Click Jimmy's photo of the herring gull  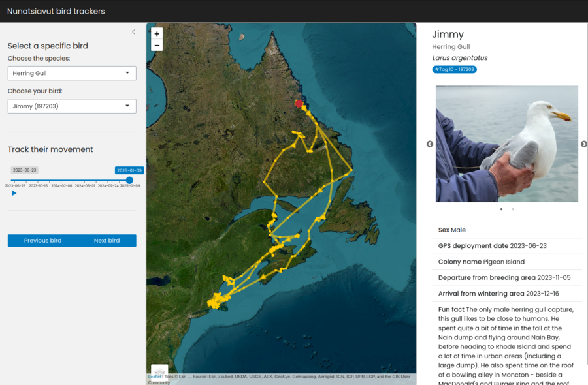[x=506, y=143]
